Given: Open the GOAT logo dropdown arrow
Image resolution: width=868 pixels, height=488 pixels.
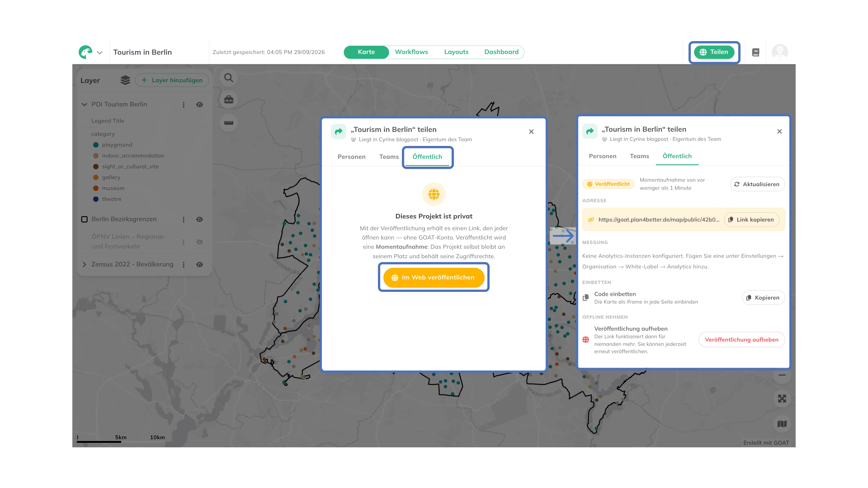Looking at the screenshot, I should [100, 53].
